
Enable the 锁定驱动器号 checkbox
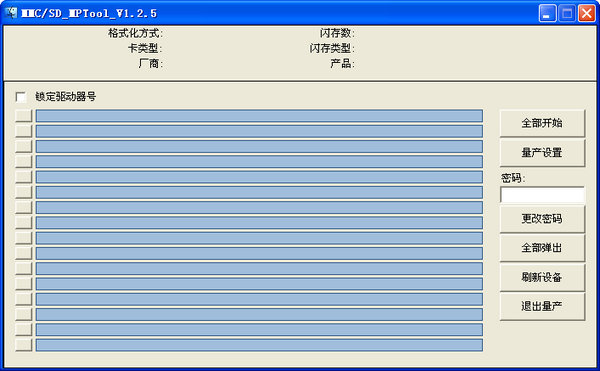[x=21, y=97]
